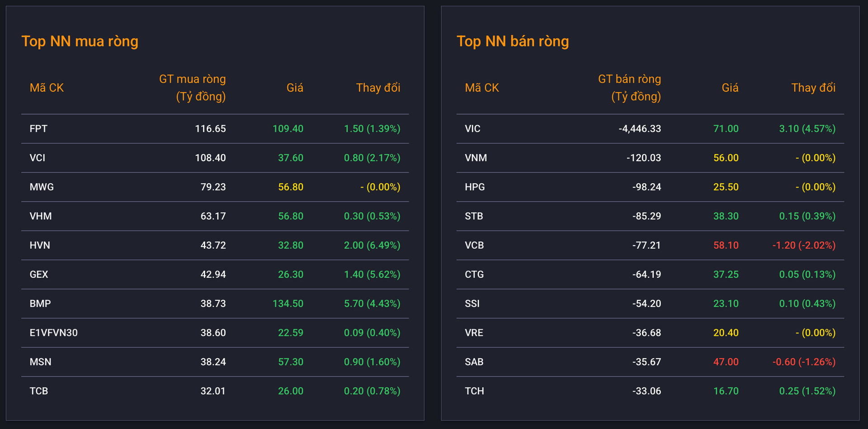This screenshot has width=868, height=429.
Task: Click HPG price 25.50
Action: pos(726,187)
